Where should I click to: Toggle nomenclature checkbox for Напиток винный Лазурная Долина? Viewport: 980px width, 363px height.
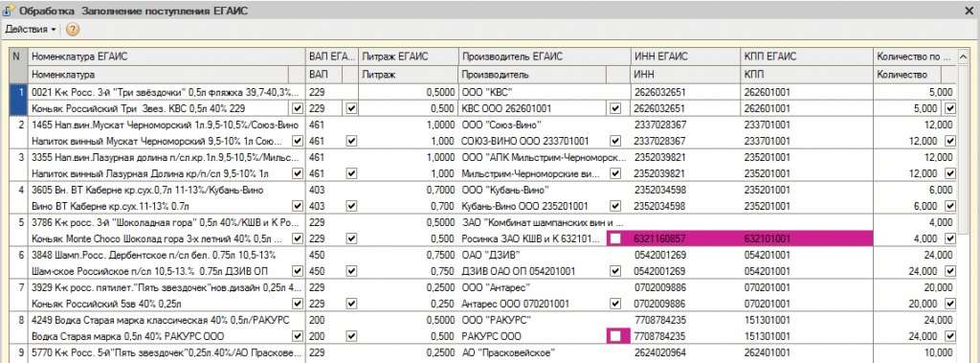click(298, 173)
